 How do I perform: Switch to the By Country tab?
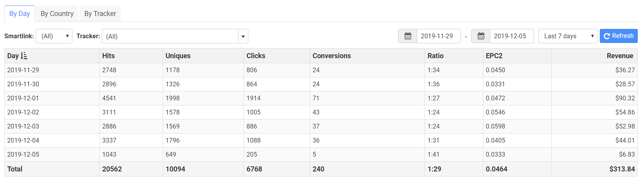tap(57, 14)
